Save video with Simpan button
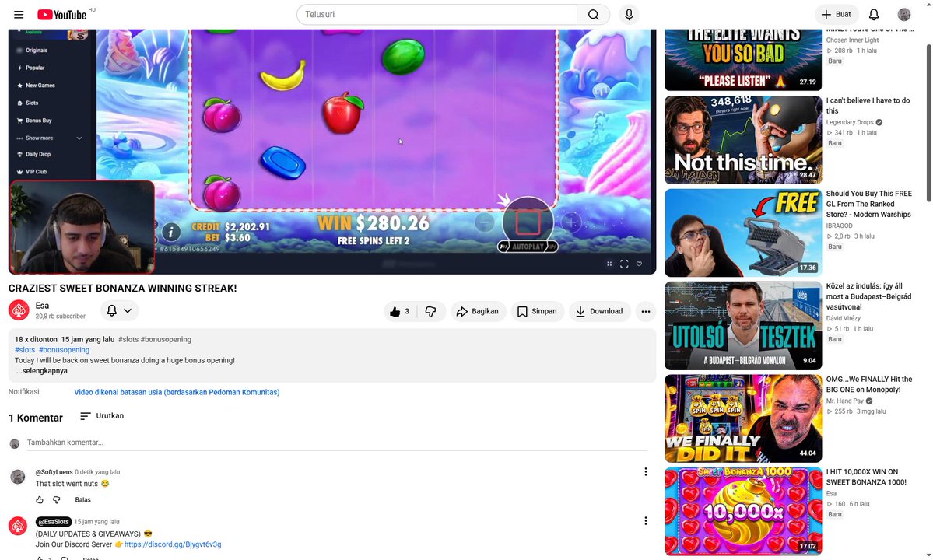Viewport: 933px width, 560px height. (537, 311)
